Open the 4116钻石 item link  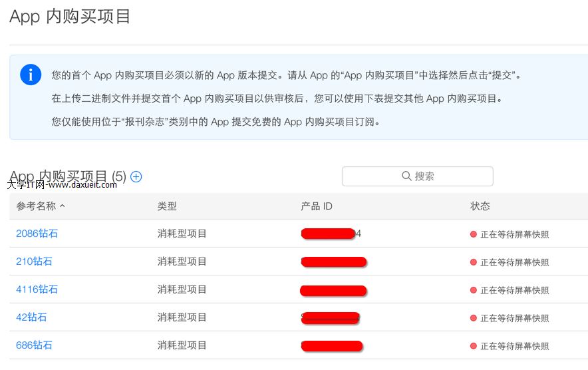(37, 289)
